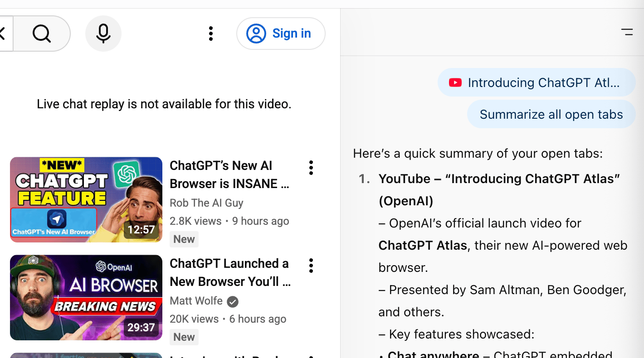Click "Live chat replay is not available" message
This screenshot has width=644, height=358.
(x=164, y=104)
